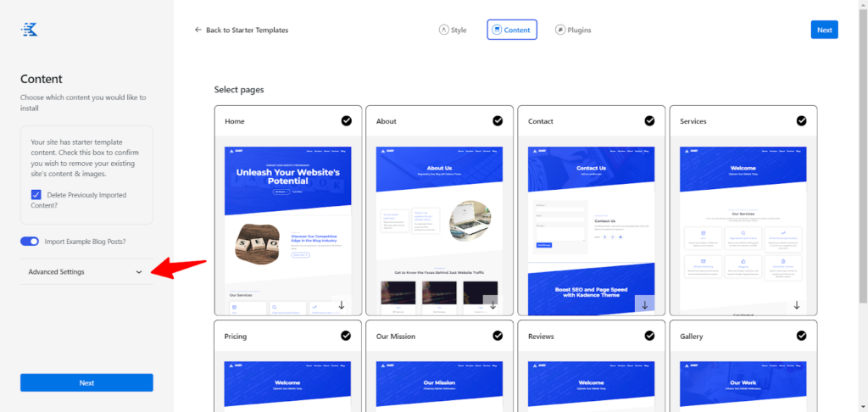The height and width of the screenshot is (412, 868).
Task: Click the top-right Next button
Action: pyautogui.click(x=824, y=30)
